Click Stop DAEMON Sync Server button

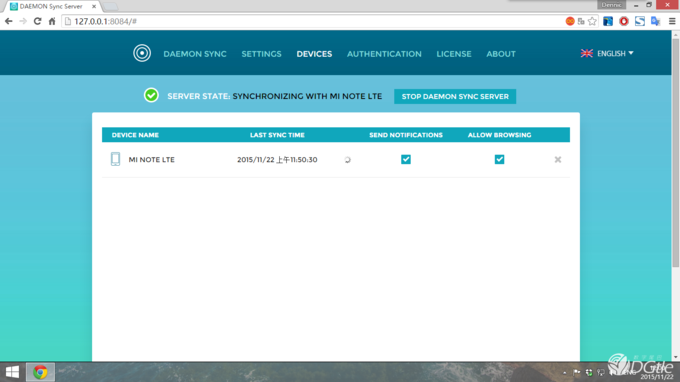pos(455,96)
